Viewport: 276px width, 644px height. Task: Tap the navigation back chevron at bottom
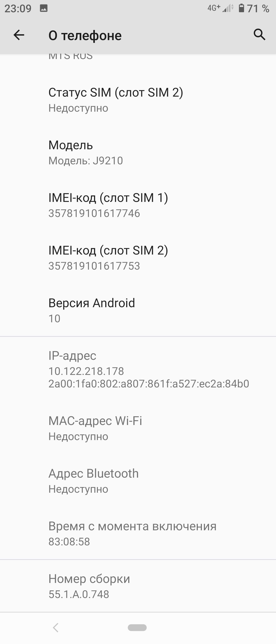coord(55,627)
